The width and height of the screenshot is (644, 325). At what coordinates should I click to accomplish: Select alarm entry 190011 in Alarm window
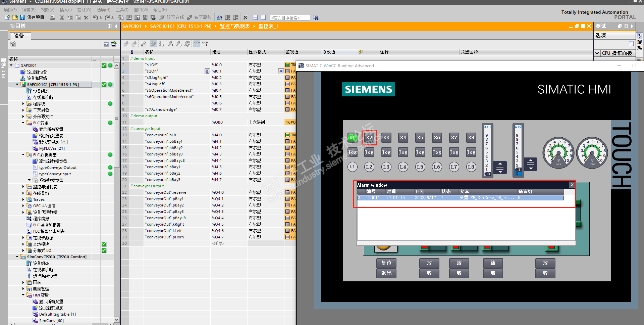tap(461, 198)
